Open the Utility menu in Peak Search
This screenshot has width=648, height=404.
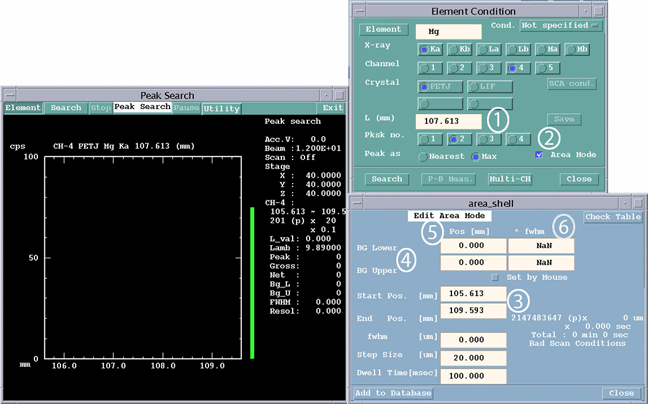click(x=221, y=108)
